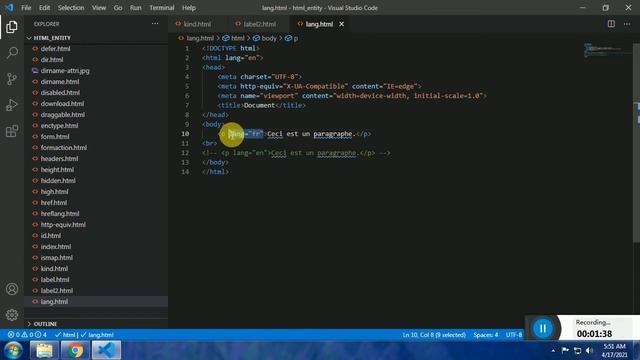The height and width of the screenshot is (360, 640).
Task: Open the View menu
Action: [x=99, y=8]
